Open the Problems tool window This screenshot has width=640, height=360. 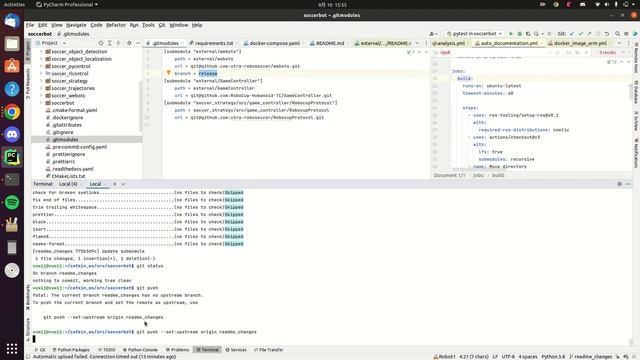178,350
